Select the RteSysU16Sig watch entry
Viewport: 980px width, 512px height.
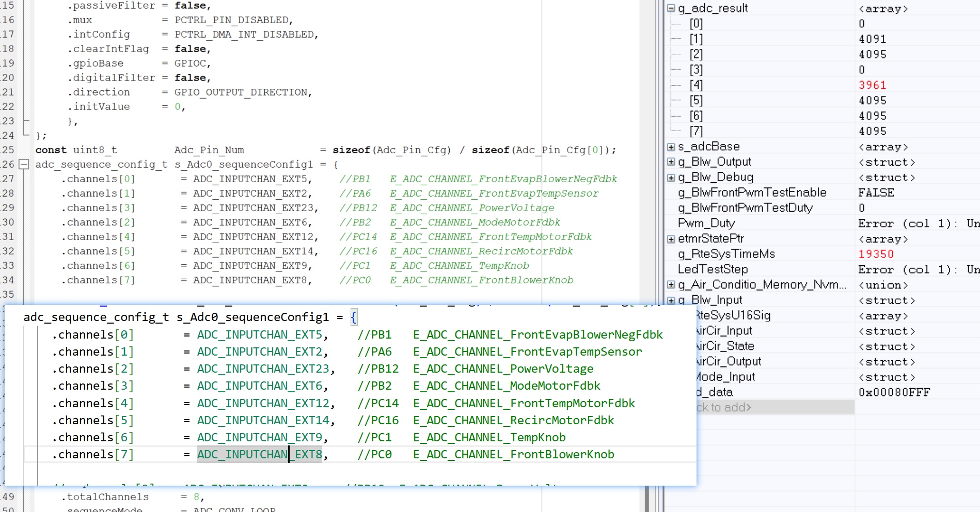[733, 315]
